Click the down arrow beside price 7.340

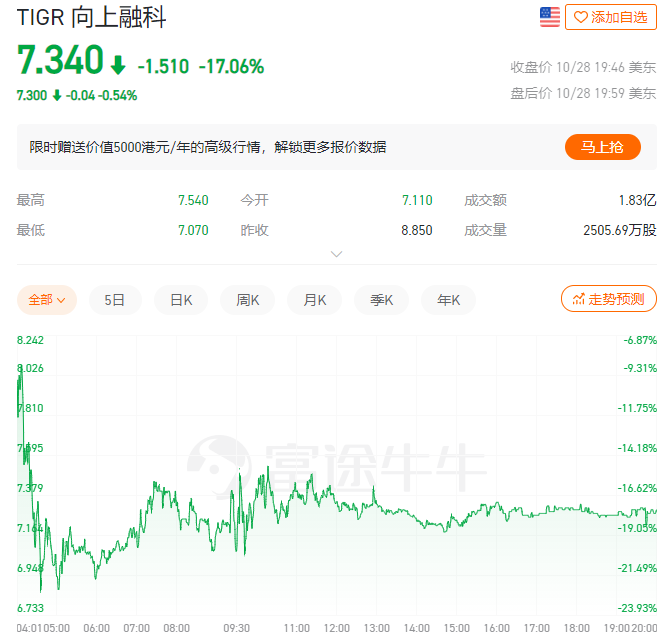click(x=118, y=66)
